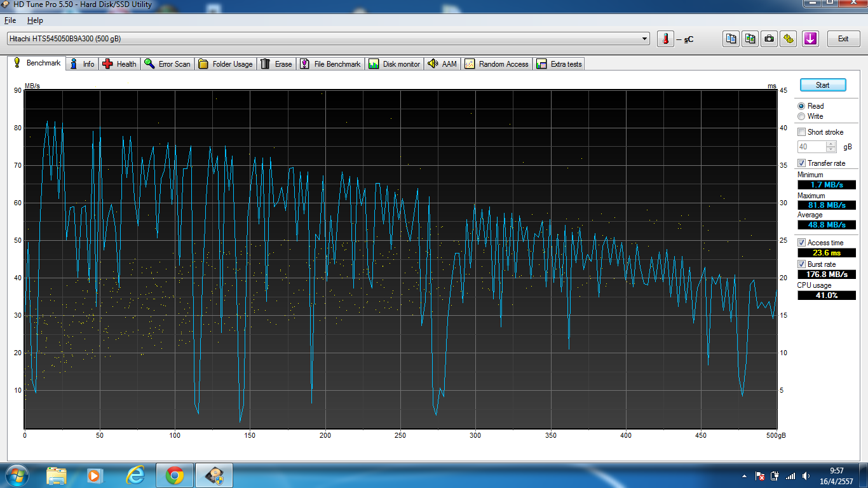This screenshot has width=868, height=488.
Task: Click the power plug battery icon
Action: (775, 476)
